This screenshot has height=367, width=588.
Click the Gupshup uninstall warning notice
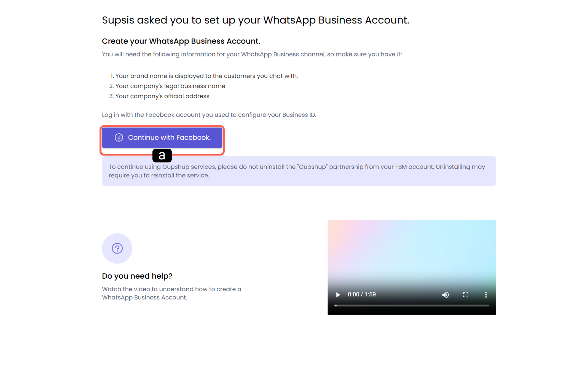(299, 171)
